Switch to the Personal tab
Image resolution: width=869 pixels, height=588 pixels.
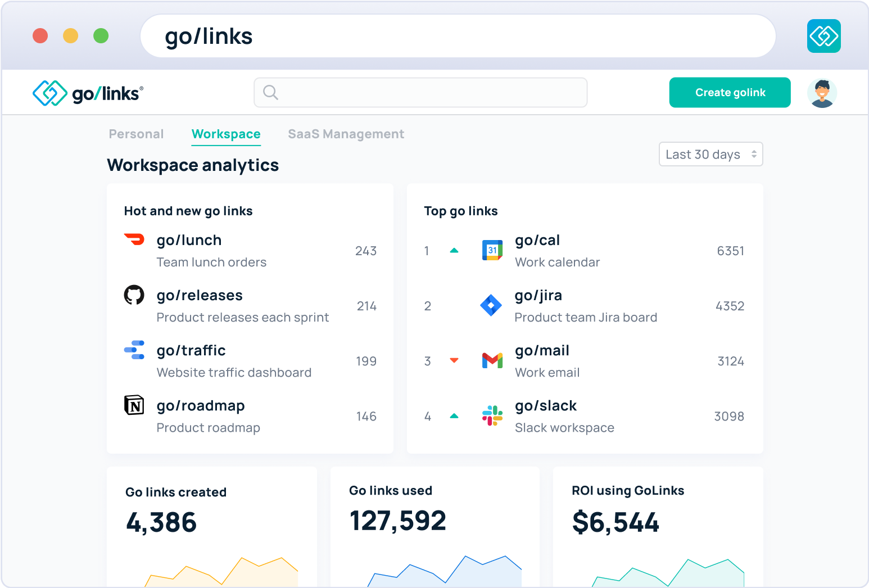(136, 134)
